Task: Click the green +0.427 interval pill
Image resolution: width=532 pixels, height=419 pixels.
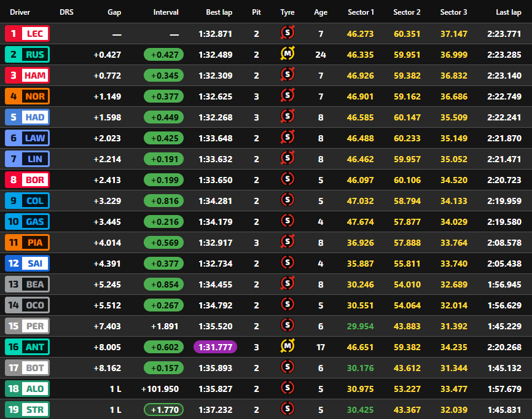Action: [x=163, y=55]
